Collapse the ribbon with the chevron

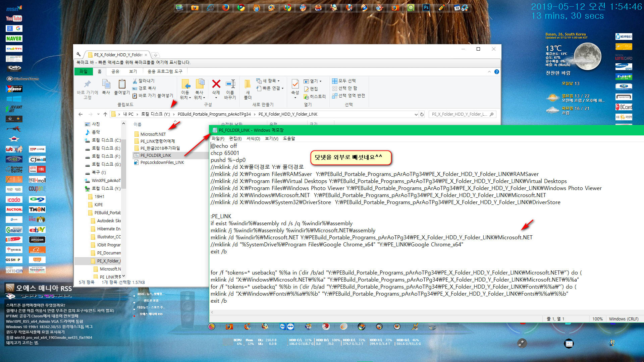(489, 72)
